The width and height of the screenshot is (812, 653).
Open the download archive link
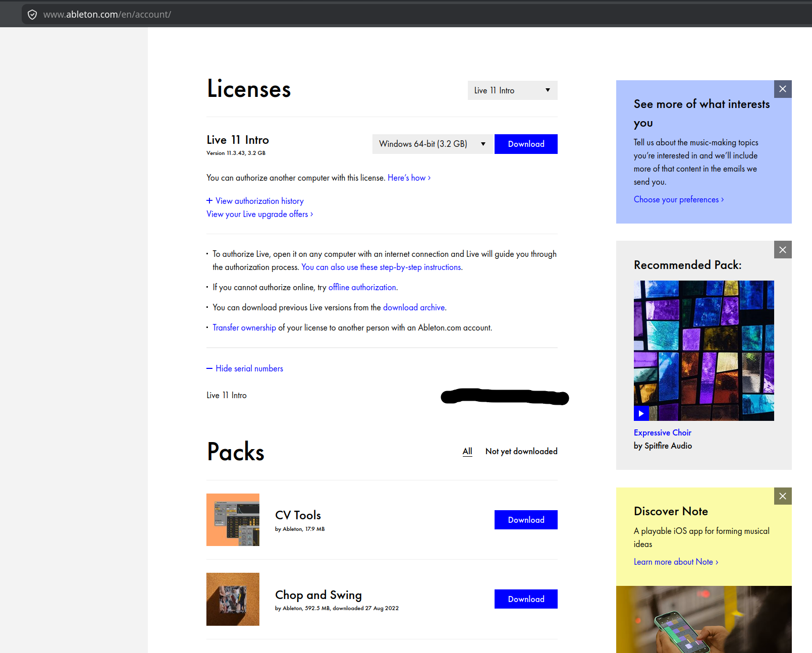414,307
